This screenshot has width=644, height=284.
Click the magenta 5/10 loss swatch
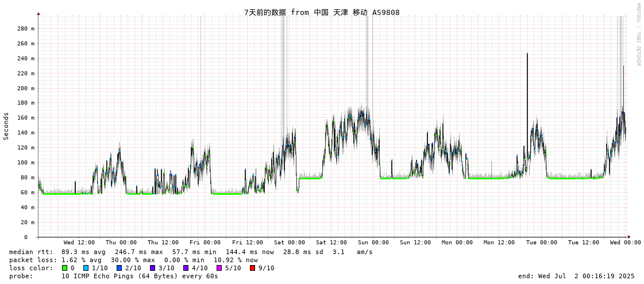(219, 268)
